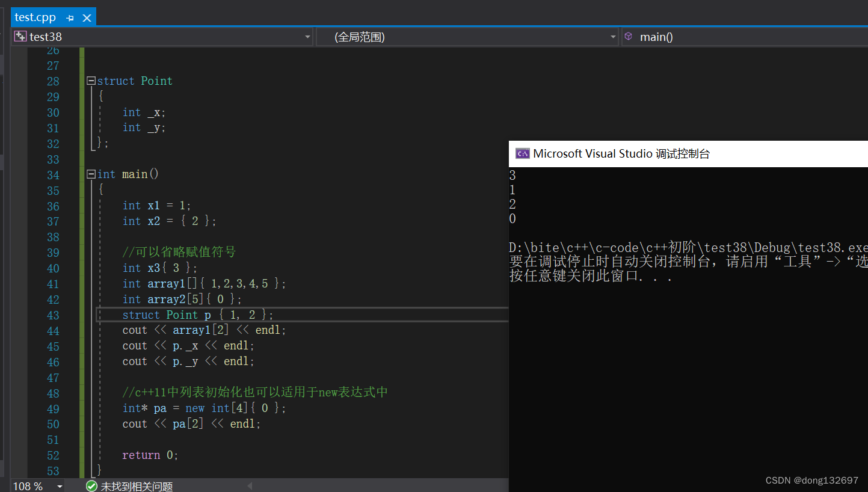Click 'cout << p._y << endl;'
The image size is (868, 492).
pos(188,361)
